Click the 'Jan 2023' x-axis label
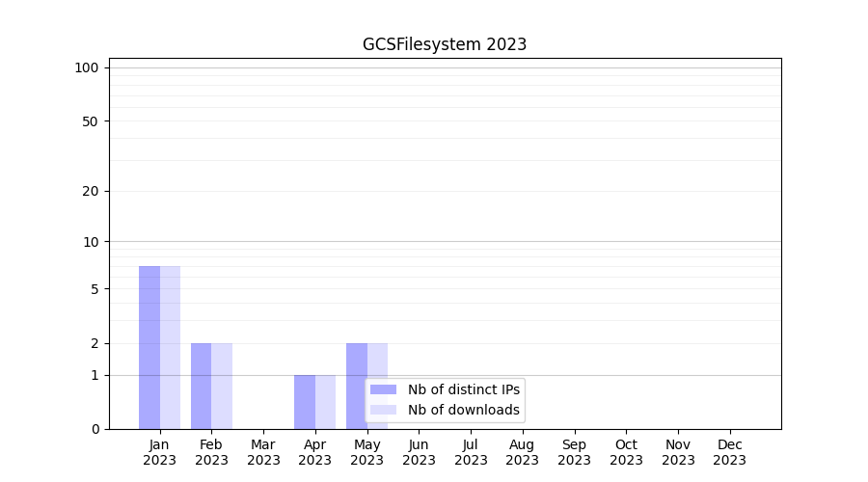This screenshot has height=482, width=868. [x=160, y=452]
